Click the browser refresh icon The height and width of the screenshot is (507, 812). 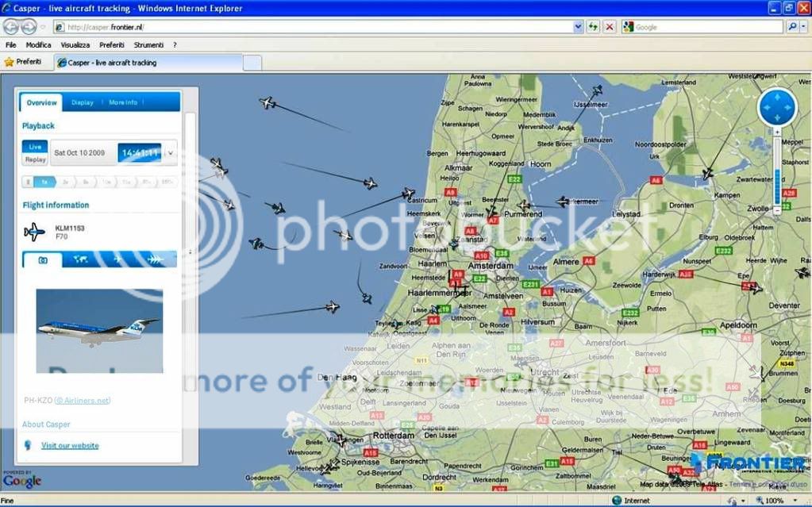click(x=593, y=27)
